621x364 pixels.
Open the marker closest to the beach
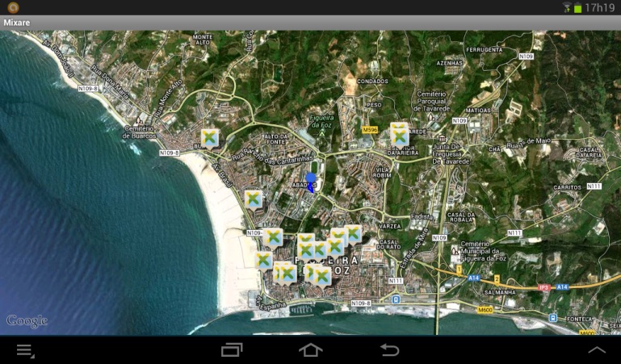[264, 259]
